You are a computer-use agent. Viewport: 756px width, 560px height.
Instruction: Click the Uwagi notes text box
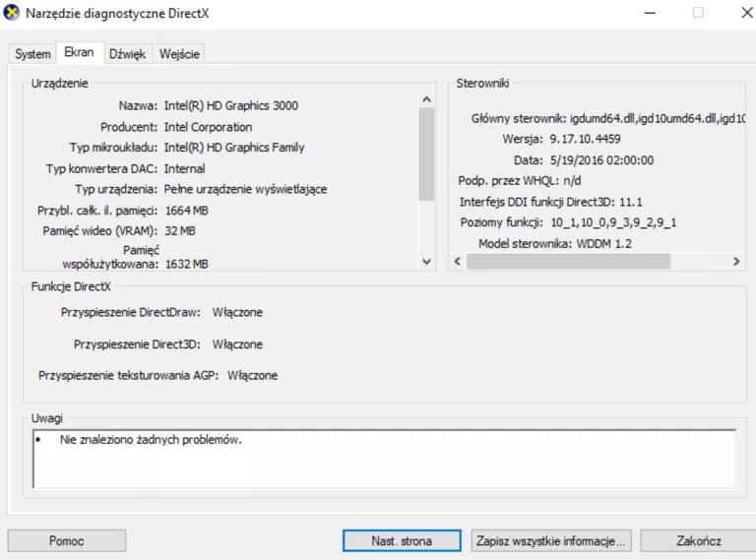click(x=384, y=459)
